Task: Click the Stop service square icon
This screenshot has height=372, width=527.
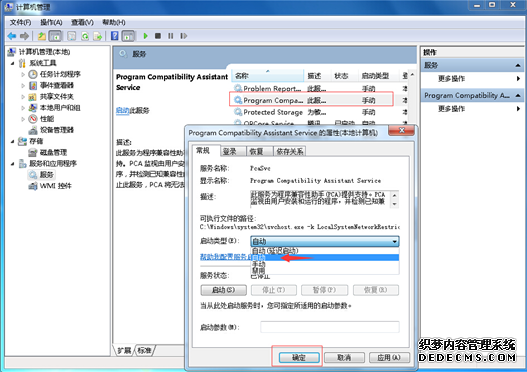Action: coord(158,36)
